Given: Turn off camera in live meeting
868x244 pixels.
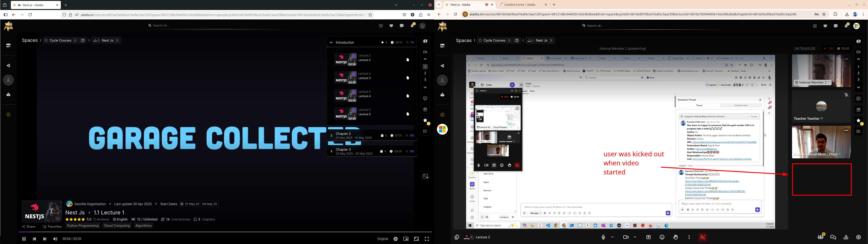Looking at the screenshot, I should (x=626, y=237).
